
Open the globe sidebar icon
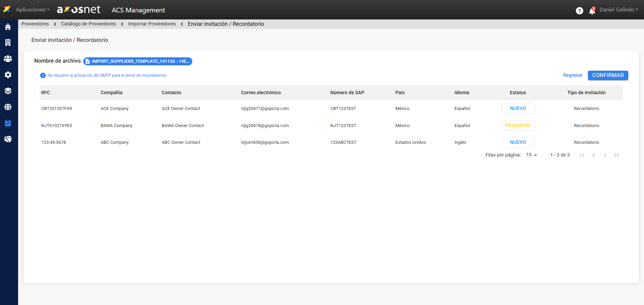tap(8, 107)
